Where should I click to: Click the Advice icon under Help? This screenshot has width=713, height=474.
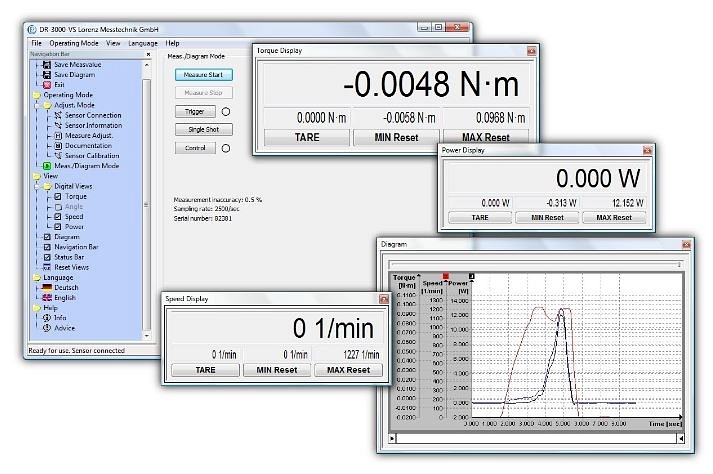click(46, 328)
